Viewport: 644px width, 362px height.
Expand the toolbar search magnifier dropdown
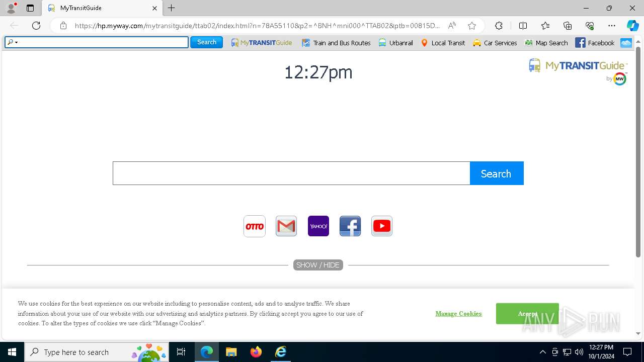coord(13,42)
